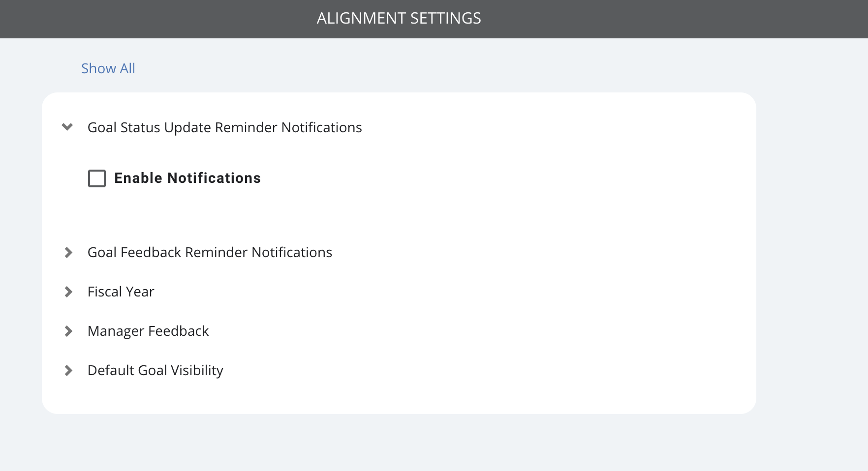Select the Fiscal Year section title
This screenshot has width=868, height=471.
tap(121, 292)
